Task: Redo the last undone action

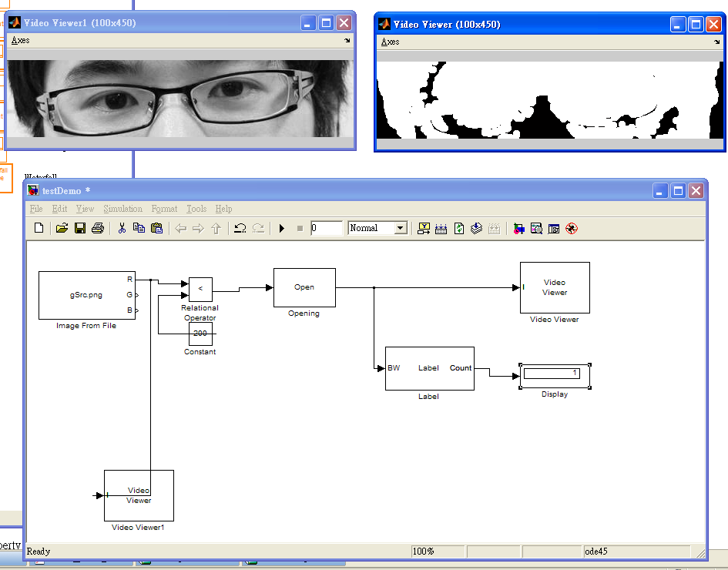Action: tap(258, 228)
